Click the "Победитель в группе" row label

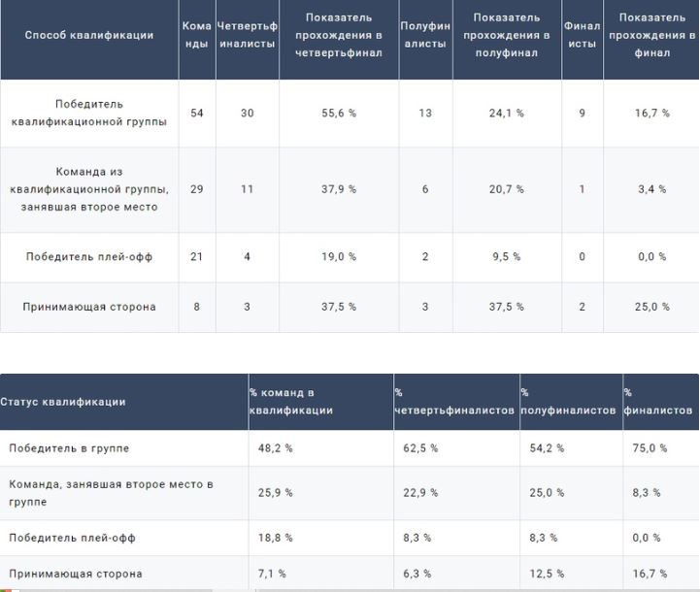point(69,448)
